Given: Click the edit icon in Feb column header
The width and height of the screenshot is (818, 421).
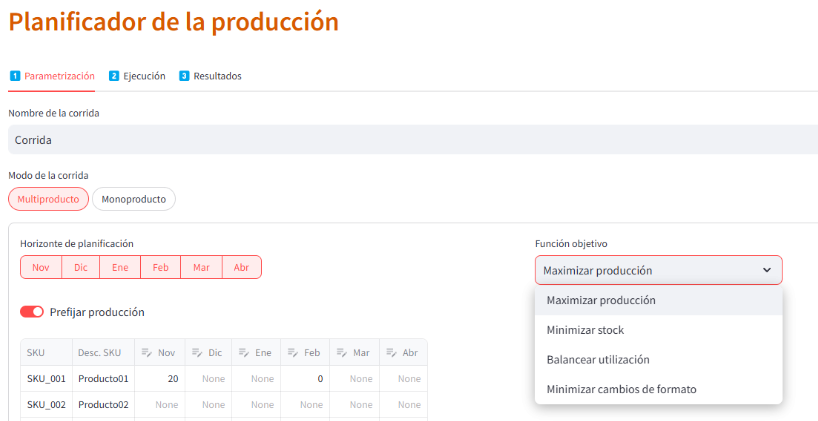Looking at the screenshot, I should pyautogui.click(x=292, y=353).
